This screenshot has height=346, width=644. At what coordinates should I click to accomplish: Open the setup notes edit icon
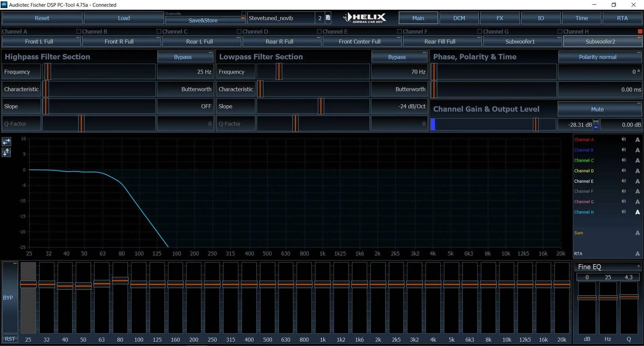[328, 18]
